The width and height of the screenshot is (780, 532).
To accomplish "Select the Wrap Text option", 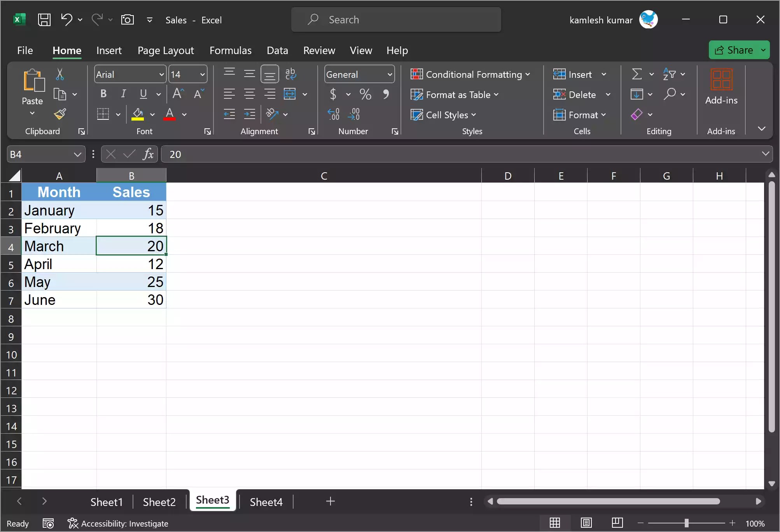I will pos(290,74).
